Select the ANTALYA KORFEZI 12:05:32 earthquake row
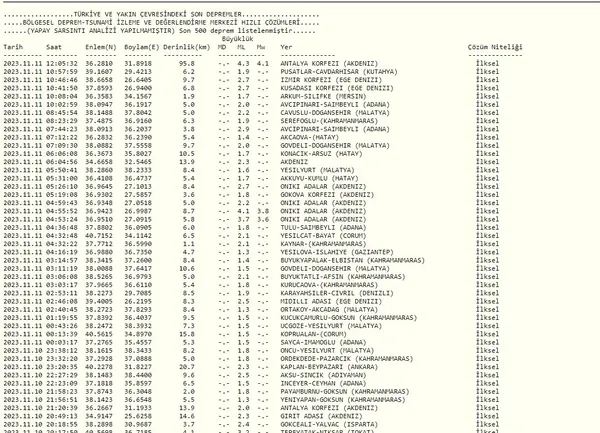The image size is (600, 433). coord(251,63)
